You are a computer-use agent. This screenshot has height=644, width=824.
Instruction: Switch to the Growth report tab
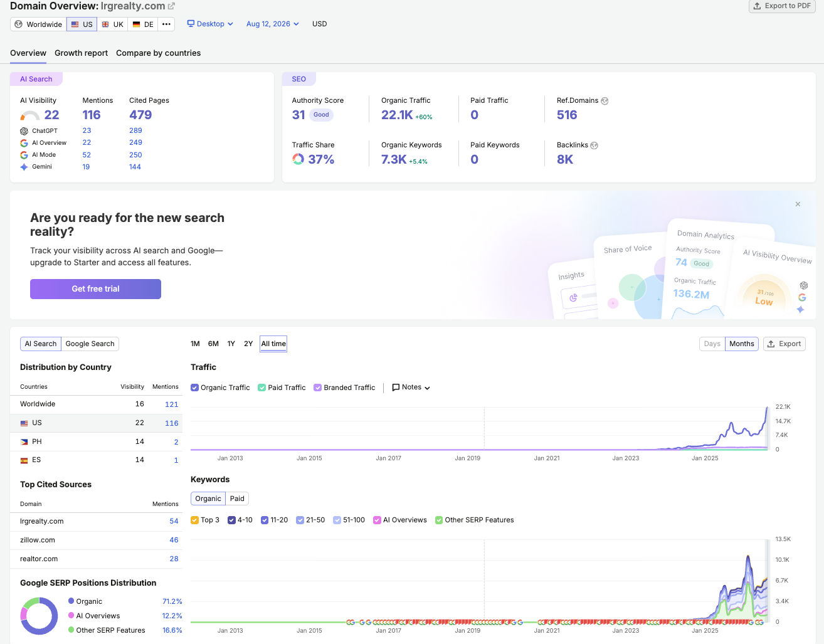point(81,53)
